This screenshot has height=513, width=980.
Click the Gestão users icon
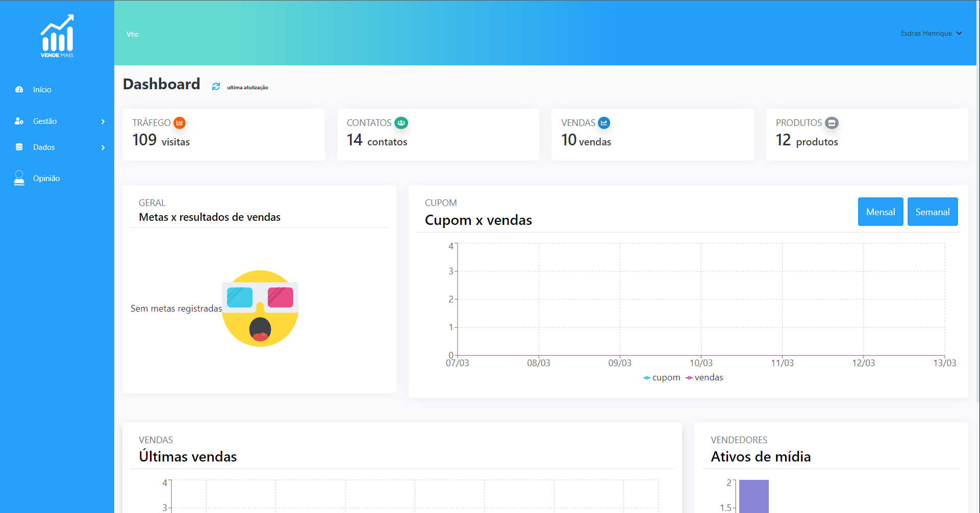click(19, 121)
